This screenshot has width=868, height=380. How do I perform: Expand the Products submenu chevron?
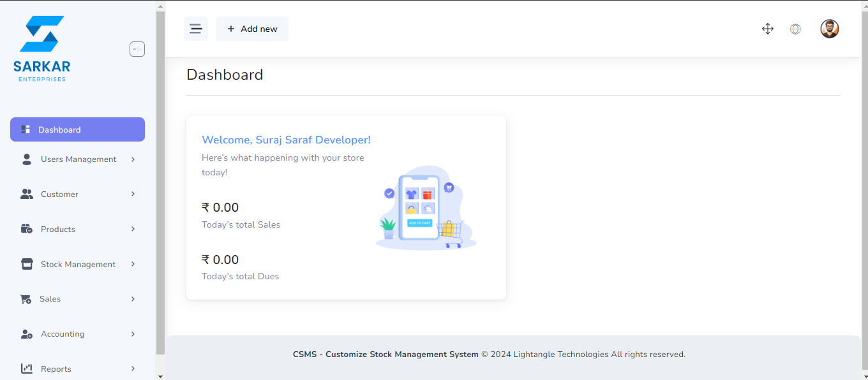tap(133, 229)
